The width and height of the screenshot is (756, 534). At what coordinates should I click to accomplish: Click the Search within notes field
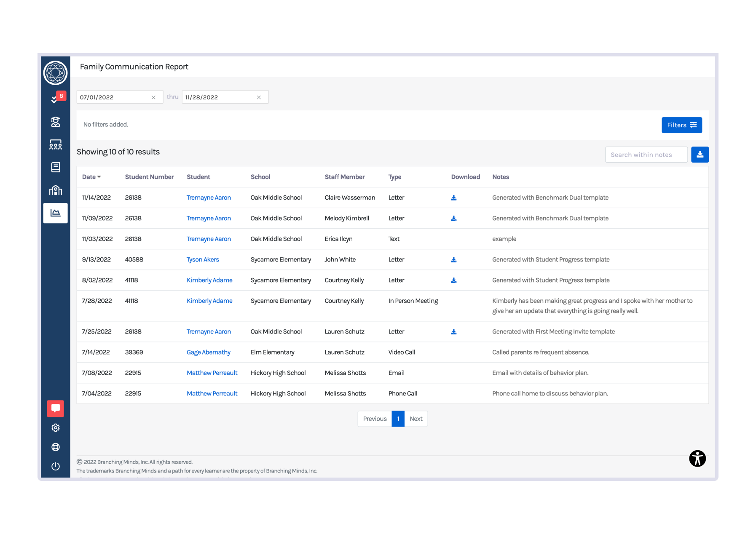tap(646, 155)
